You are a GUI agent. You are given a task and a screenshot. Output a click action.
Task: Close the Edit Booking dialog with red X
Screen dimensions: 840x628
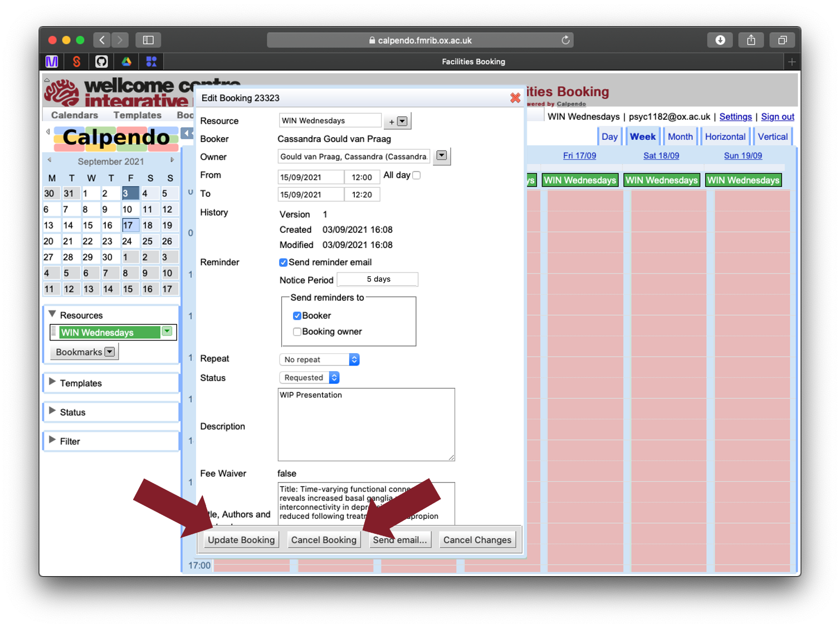[515, 98]
